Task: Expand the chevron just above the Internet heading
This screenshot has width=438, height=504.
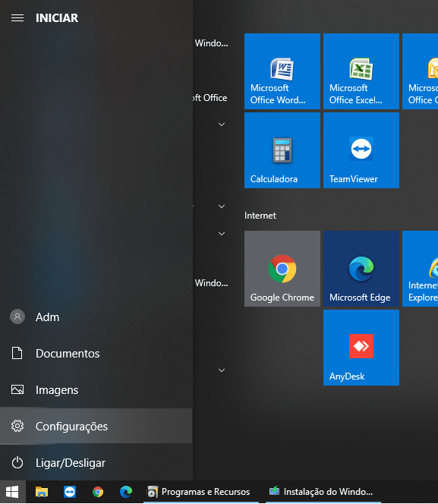Action: (222, 206)
